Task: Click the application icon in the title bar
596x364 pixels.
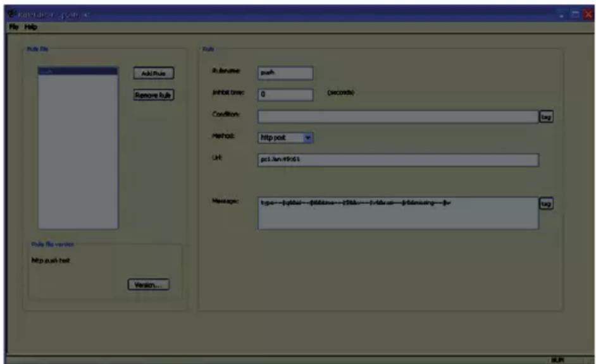Action: [12, 14]
